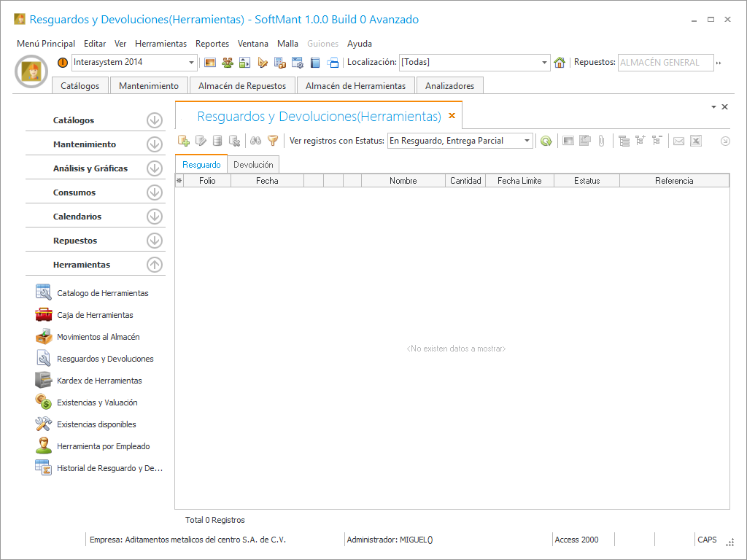Expand the Repuestos sidebar section
747x560 pixels.
click(x=154, y=241)
